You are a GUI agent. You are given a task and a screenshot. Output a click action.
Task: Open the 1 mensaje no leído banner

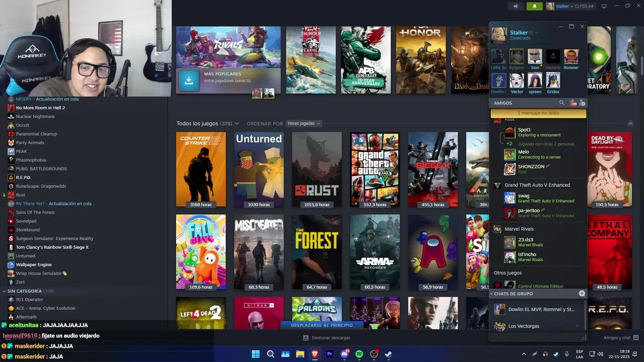[x=538, y=113]
